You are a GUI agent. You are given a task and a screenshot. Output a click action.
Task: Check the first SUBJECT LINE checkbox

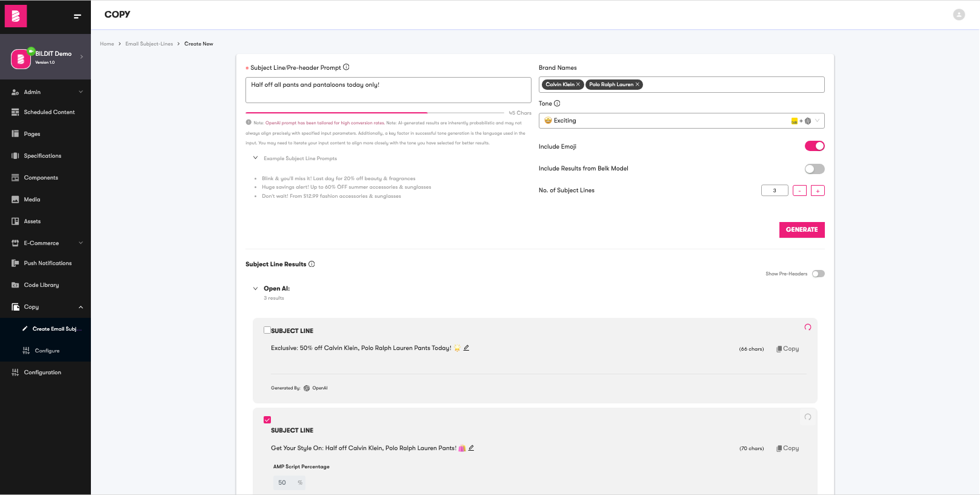(267, 330)
